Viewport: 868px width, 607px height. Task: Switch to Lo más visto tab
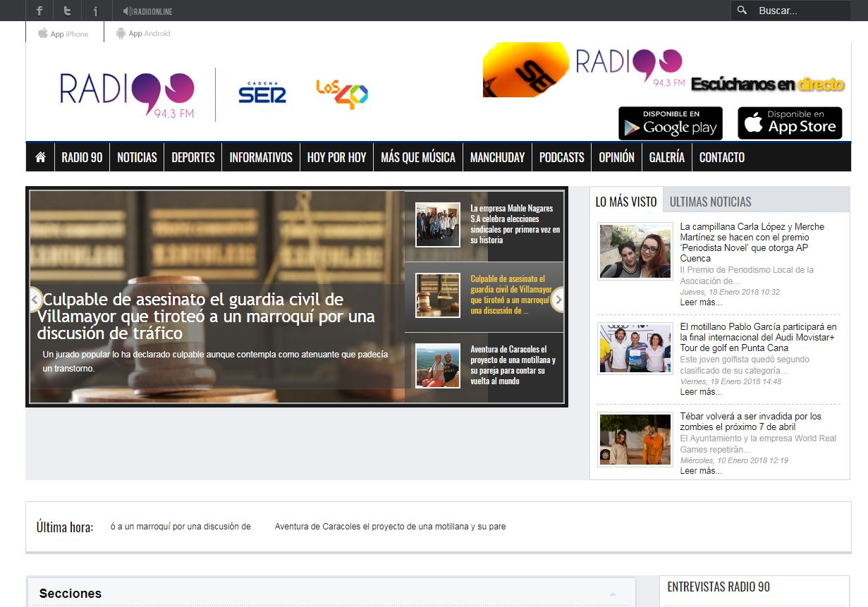[626, 202]
